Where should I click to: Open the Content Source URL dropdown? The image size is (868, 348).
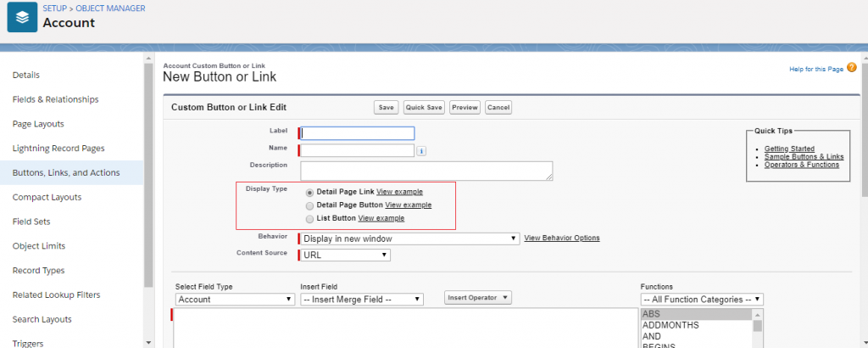(346, 255)
